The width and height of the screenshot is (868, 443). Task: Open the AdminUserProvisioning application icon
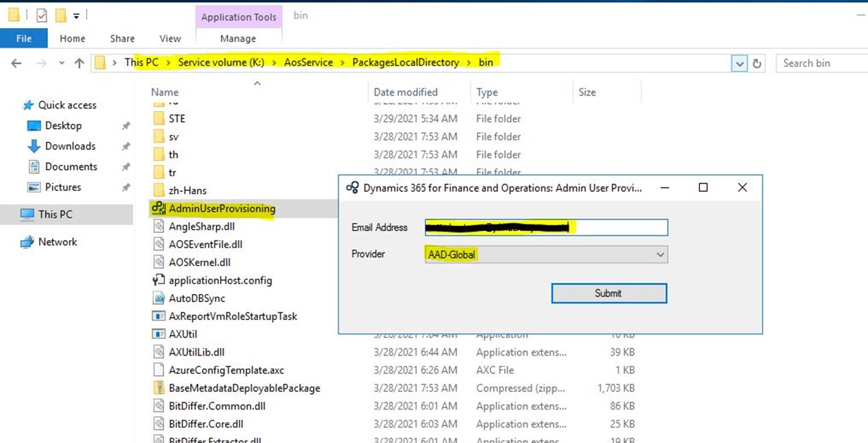tap(158, 209)
